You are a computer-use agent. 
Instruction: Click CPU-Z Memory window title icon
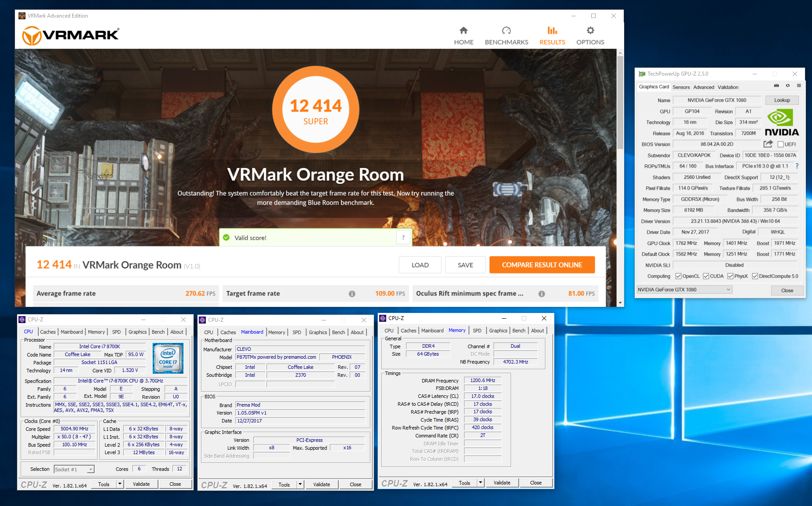(383, 318)
